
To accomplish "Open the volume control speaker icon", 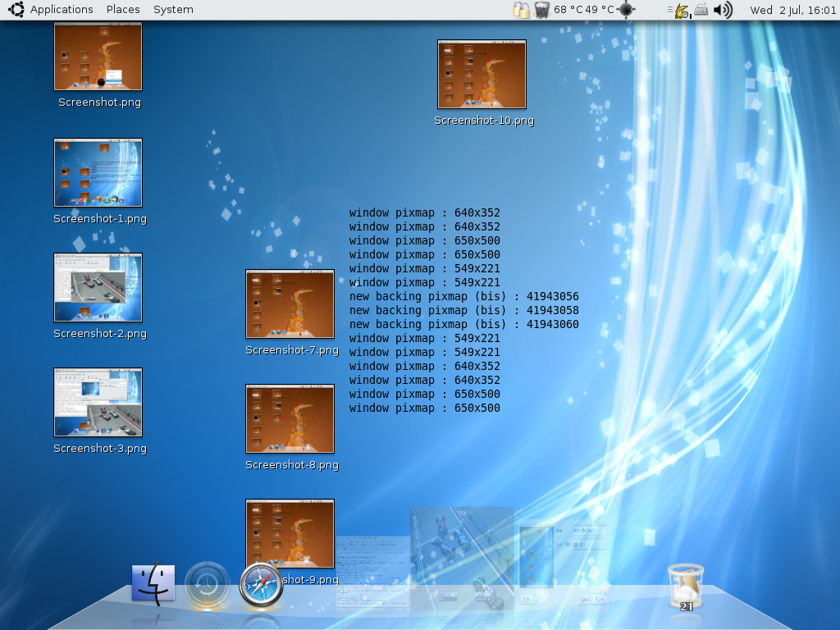I will pyautogui.click(x=724, y=10).
